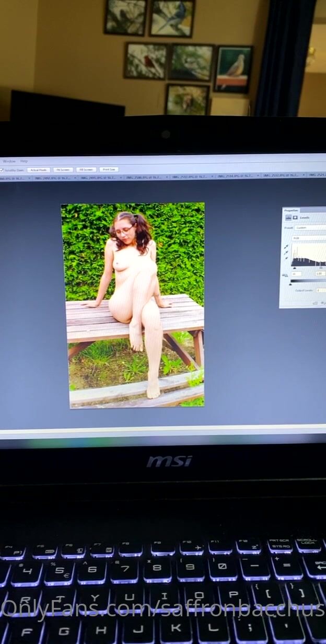Click the black input levels slider handle
Screen dimensions: 326x644
pos(294,268)
